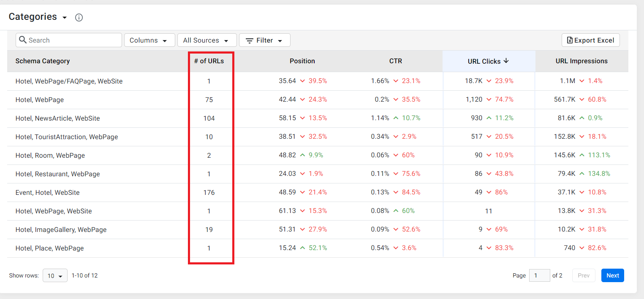This screenshot has height=299, width=644.
Task: Select the Event, Hotel, WebSite row
Action: coord(318,192)
